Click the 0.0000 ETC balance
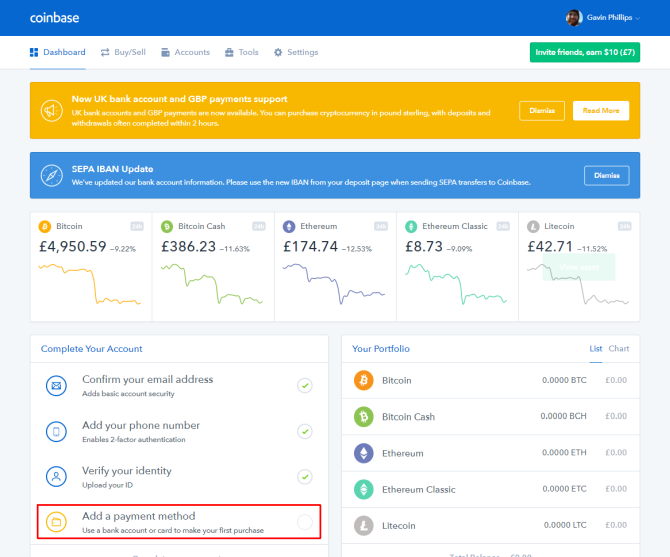Viewport: 670px width, 557px height. coord(564,489)
